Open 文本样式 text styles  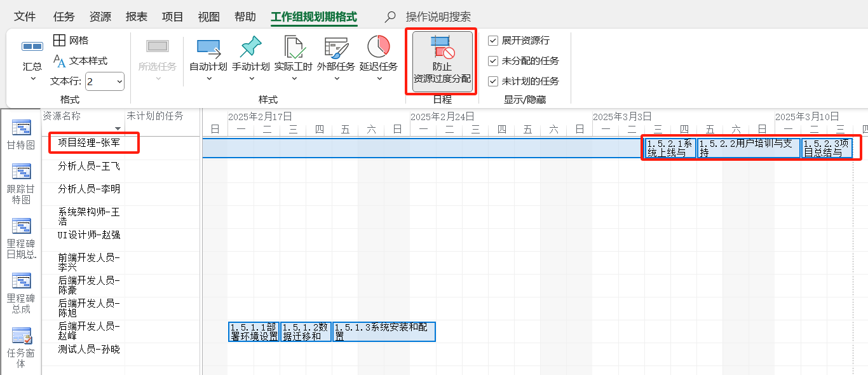coord(80,61)
